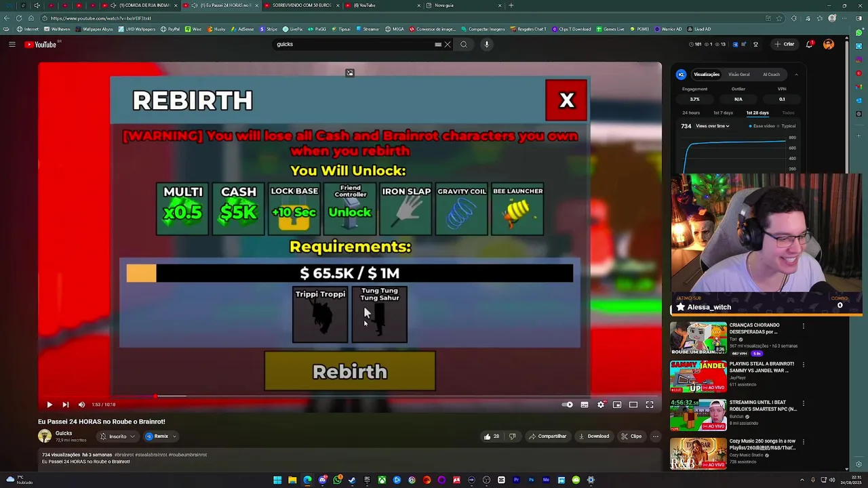Image resolution: width=868 pixels, height=488 pixels.
Task: Seek on the video progress bar
Action: pyautogui.click(x=350, y=396)
